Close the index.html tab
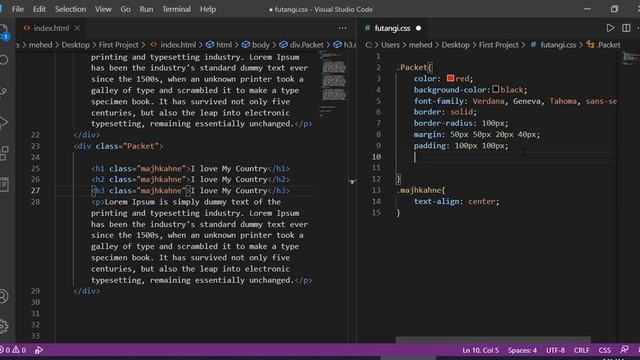The height and width of the screenshot is (360, 640). [x=77, y=28]
